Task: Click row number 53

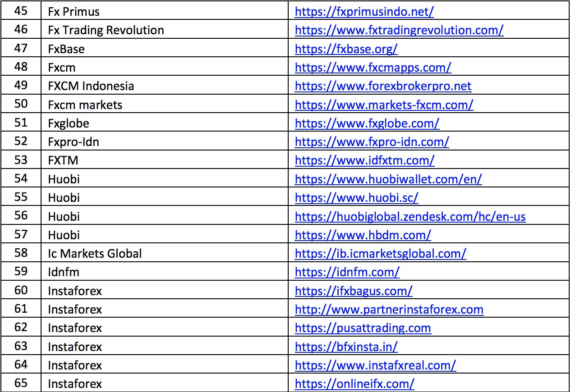Action: point(21,160)
